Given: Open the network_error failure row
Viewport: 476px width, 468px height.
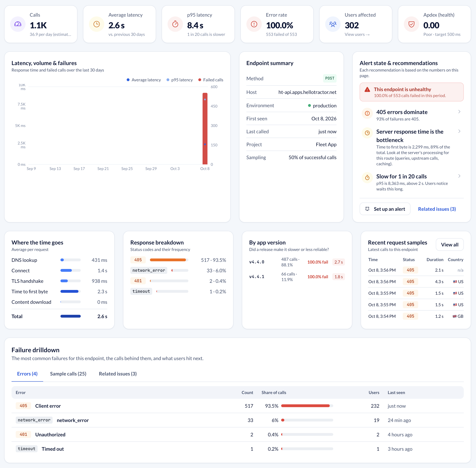Looking at the screenshot, I should (237, 420).
